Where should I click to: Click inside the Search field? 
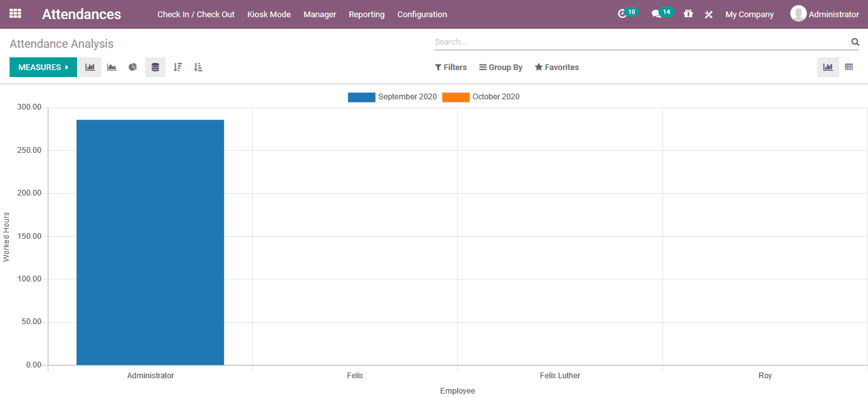(x=637, y=41)
